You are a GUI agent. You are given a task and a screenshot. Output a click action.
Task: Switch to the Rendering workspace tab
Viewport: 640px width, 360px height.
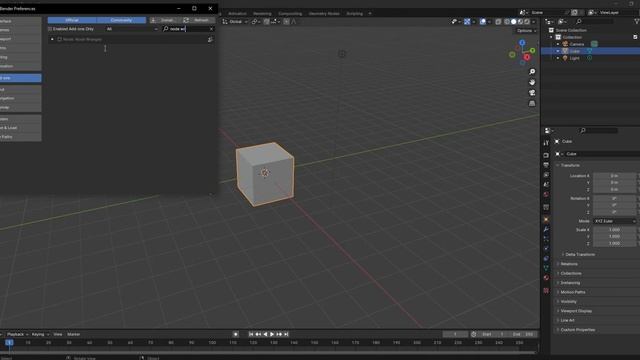pos(262,13)
